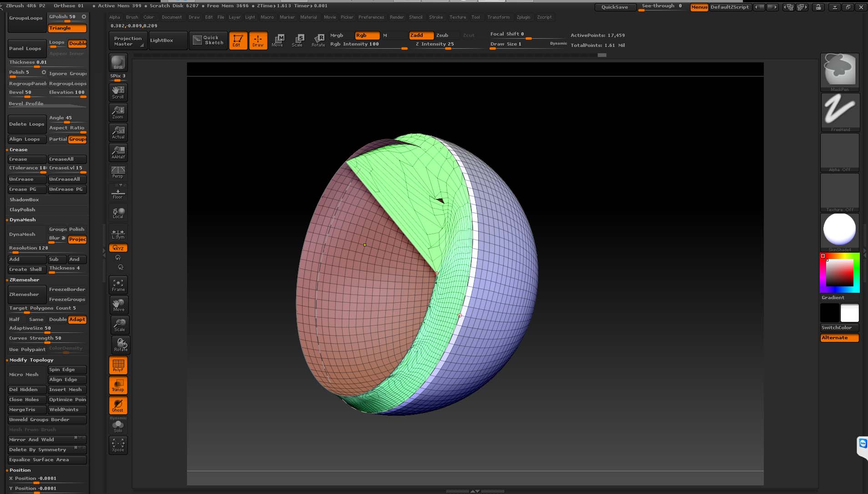Toggle the Ghost transparency button
This screenshot has height=494, width=868.
(x=118, y=405)
